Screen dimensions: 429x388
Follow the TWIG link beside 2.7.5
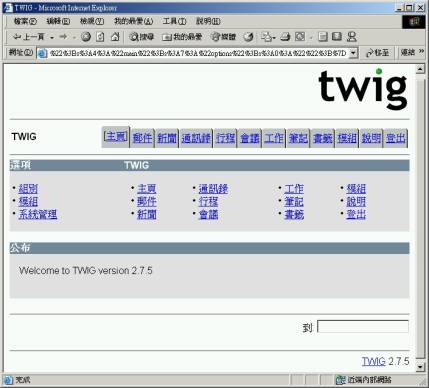tap(374, 361)
